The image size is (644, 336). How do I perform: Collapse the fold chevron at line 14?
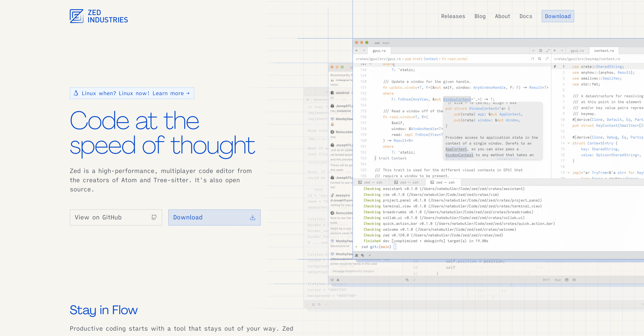tap(568, 143)
